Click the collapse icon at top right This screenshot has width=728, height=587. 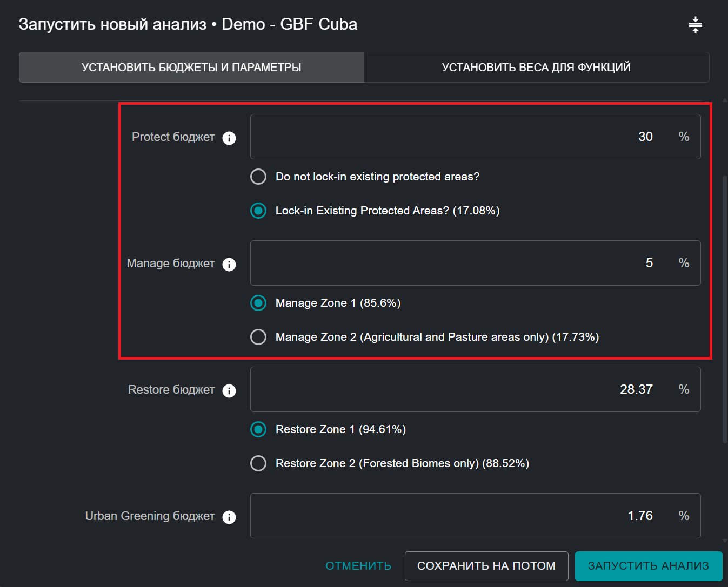[x=695, y=25]
